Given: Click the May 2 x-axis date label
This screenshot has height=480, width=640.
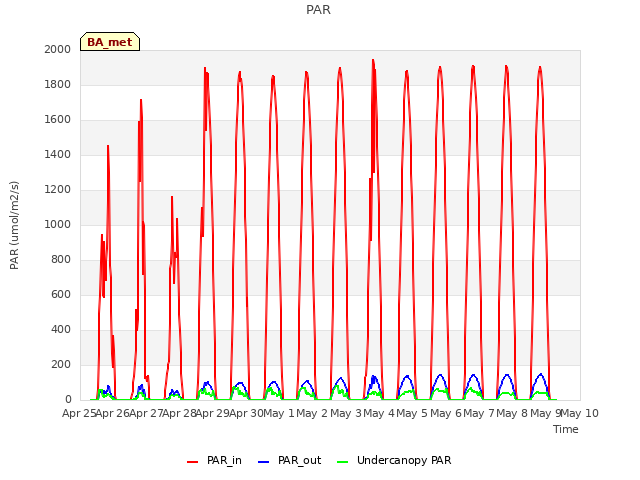Looking at the screenshot, I should coord(312,413).
